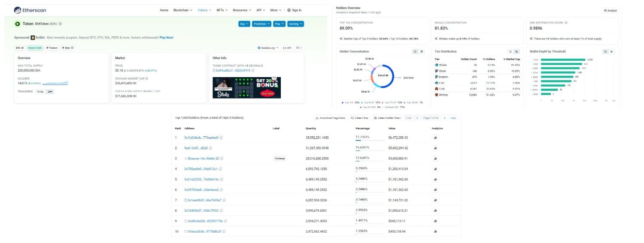Open analytics for 0x785aa9e0 holder row
Viewport: 644px width, 243px height.
(x=435, y=169)
